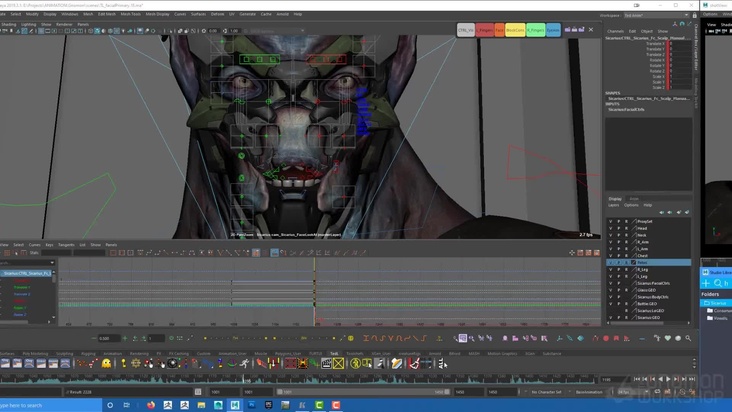Image resolution: width=732 pixels, height=412 pixels.
Task: Toggle playback P of the L_Leg layer
Action: [x=619, y=276]
